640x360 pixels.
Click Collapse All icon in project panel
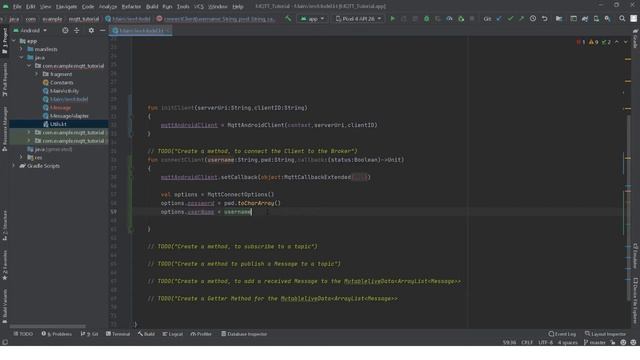(x=77, y=30)
